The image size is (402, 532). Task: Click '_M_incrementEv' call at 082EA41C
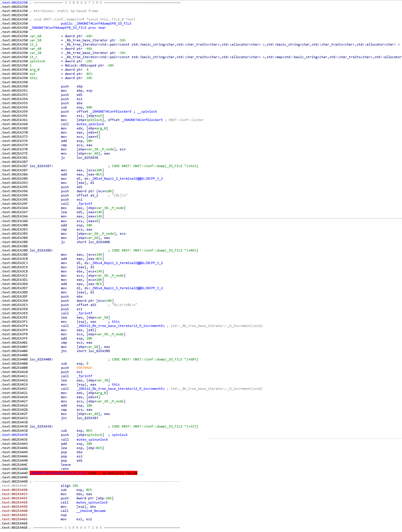pyautogui.click(x=121, y=389)
